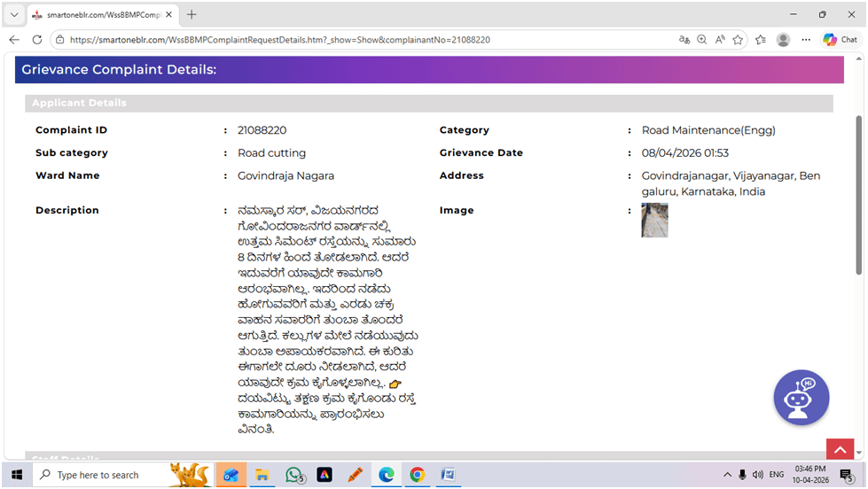The width and height of the screenshot is (868, 489).
Task: Refresh the page with the reload icon
Action: [37, 40]
